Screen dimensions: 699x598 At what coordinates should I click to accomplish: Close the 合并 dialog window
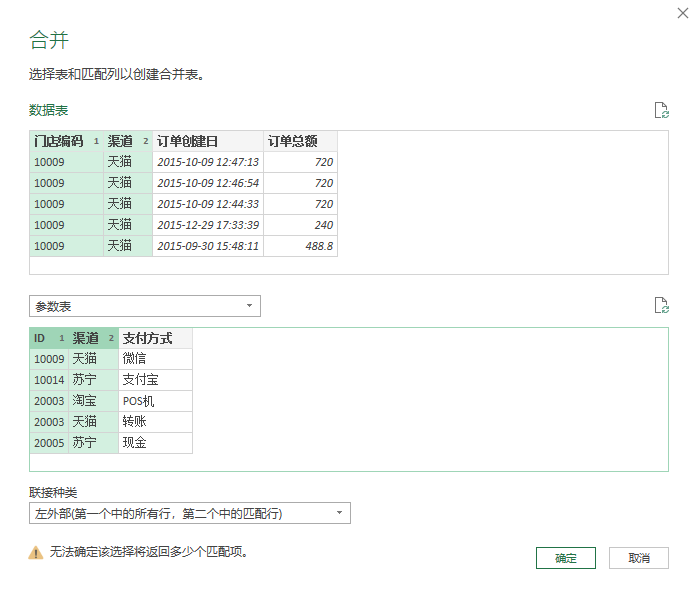click(682, 13)
